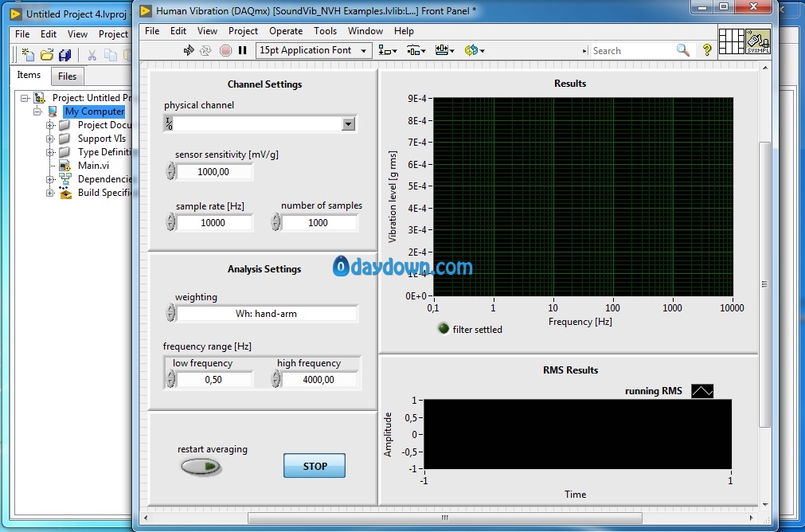This screenshot has height=532, width=805.
Task: Click the connector pane grid icon
Action: [x=732, y=41]
